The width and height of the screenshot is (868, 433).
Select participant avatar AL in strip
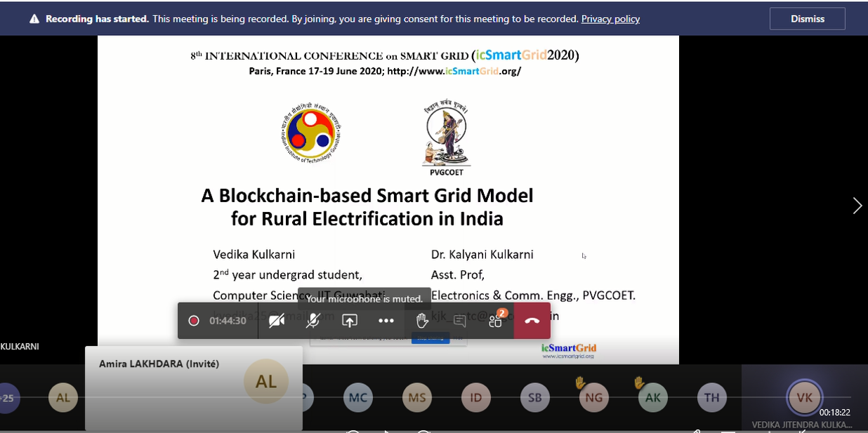tap(63, 398)
